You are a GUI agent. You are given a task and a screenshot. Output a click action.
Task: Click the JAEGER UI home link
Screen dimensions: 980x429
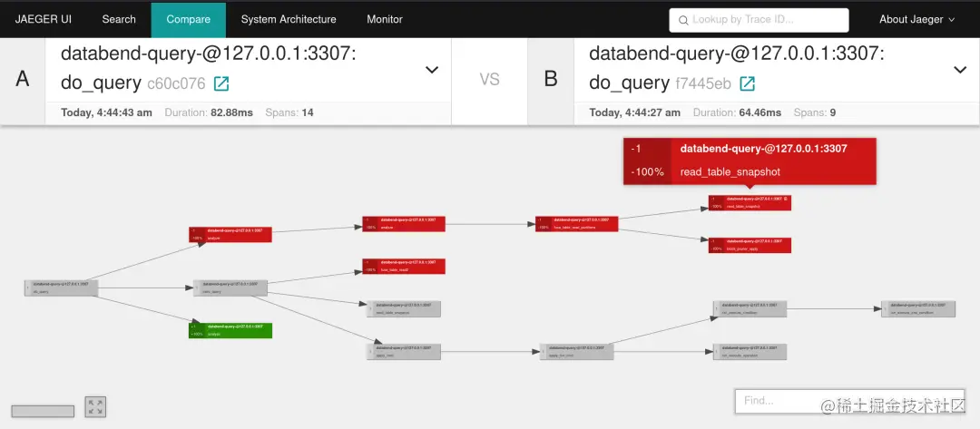(44, 19)
